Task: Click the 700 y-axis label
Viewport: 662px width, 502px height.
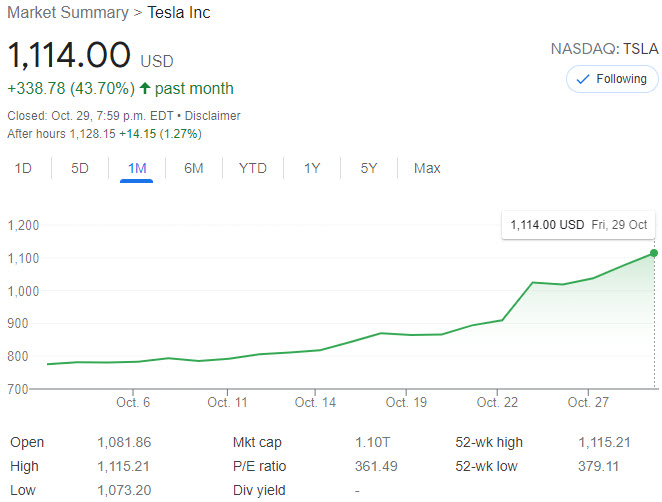Action: [x=17, y=388]
